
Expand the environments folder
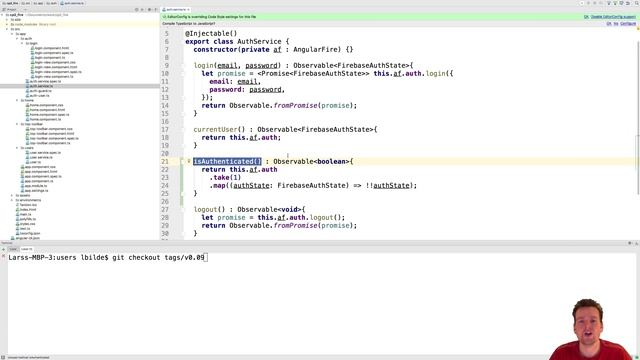click(12, 200)
